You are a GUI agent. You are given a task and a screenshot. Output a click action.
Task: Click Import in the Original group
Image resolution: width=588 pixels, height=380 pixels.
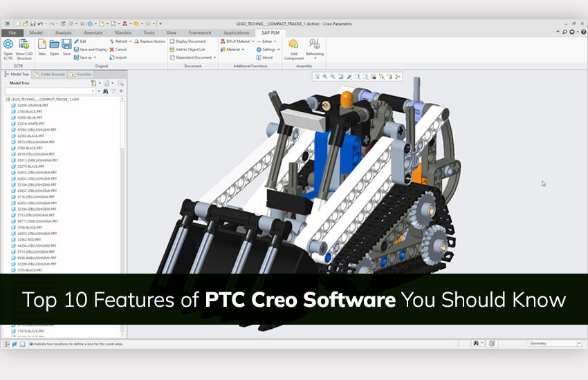[x=118, y=57]
